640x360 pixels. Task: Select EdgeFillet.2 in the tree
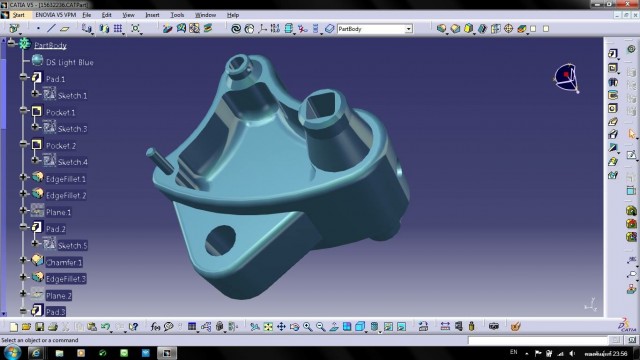pos(66,196)
